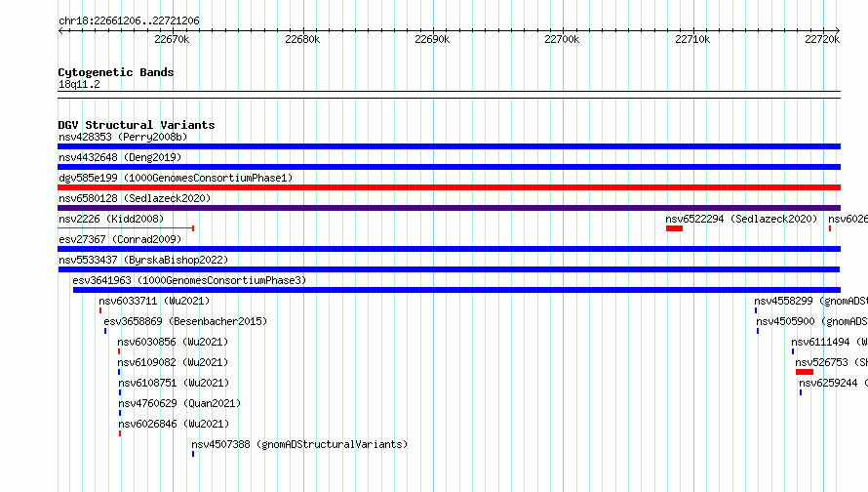Image resolution: width=868 pixels, height=492 pixels.
Task: Select the red nsv6522294 (Sedlazeck2020) block
Action: tap(674, 228)
